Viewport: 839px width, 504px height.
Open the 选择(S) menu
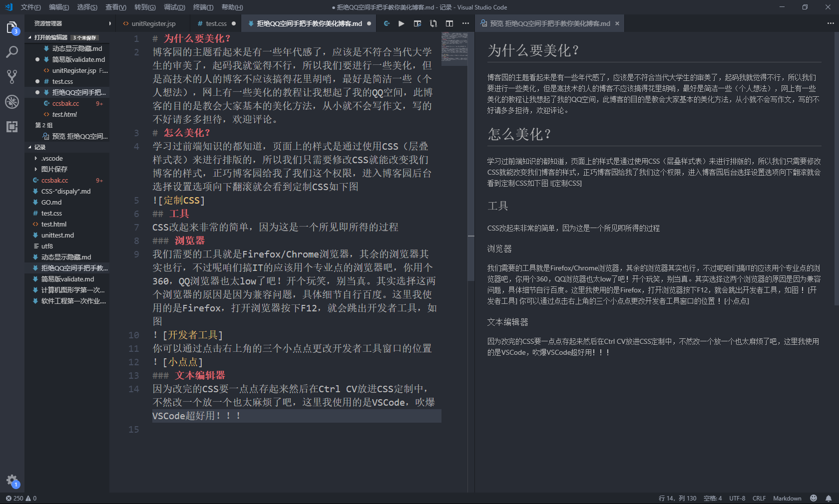[87, 7]
